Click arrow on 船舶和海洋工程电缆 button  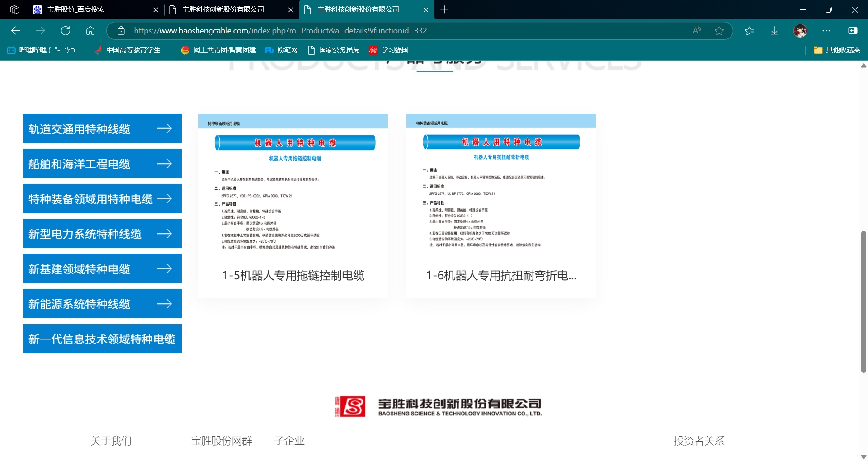click(164, 164)
